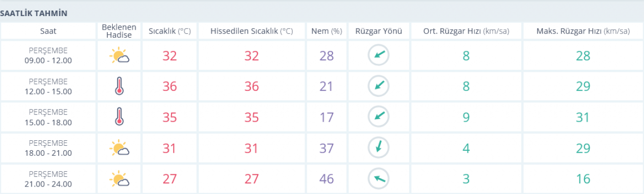Click partly cloudy icon for 09.00 - 12.00
The image size is (644, 194).
(x=119, y=55)
